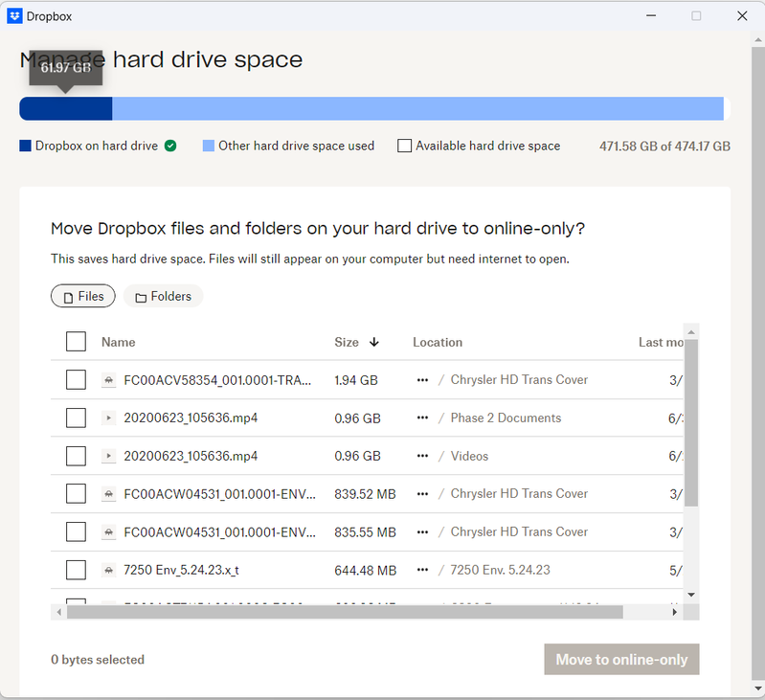This screenshot has width=765, height=700.
Task: Click video icon for mp4 in Videos
Action: point(109,457)
